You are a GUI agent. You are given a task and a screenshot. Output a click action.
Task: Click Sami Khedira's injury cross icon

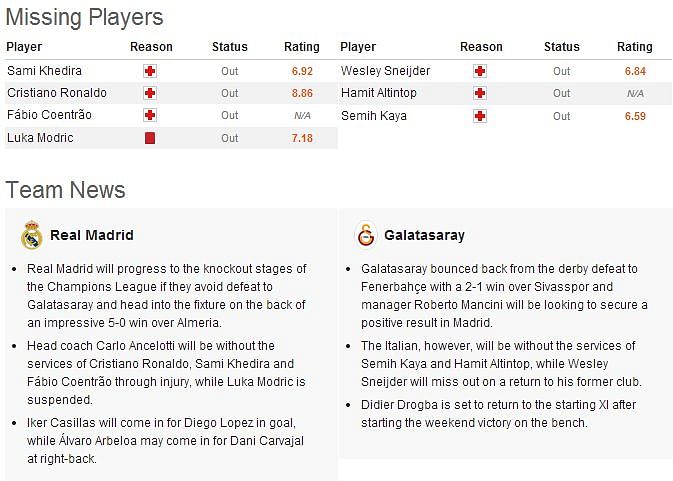tap(150, 71)
